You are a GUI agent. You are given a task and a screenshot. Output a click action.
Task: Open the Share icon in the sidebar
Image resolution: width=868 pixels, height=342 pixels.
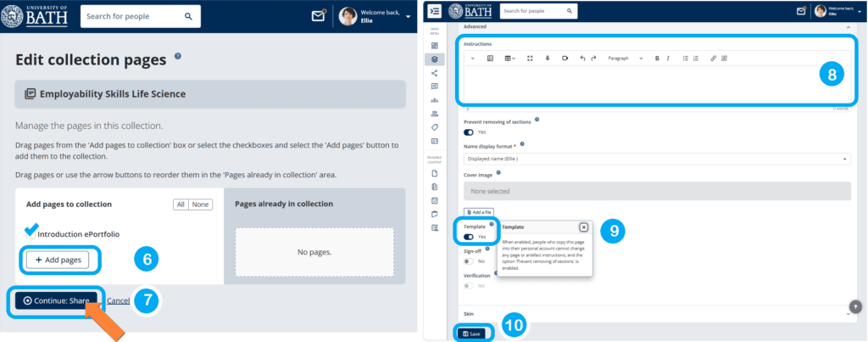(x=435, y=73)
